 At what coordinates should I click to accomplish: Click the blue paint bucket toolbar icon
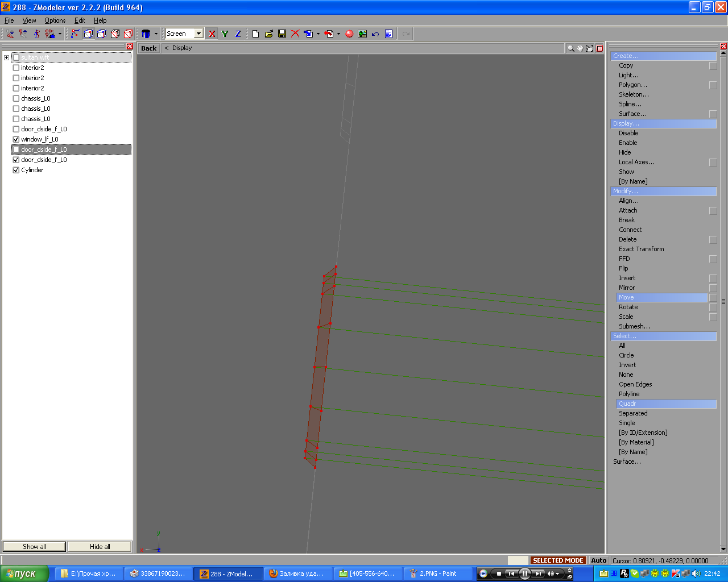pyautogui.click(x=146, y=34)
